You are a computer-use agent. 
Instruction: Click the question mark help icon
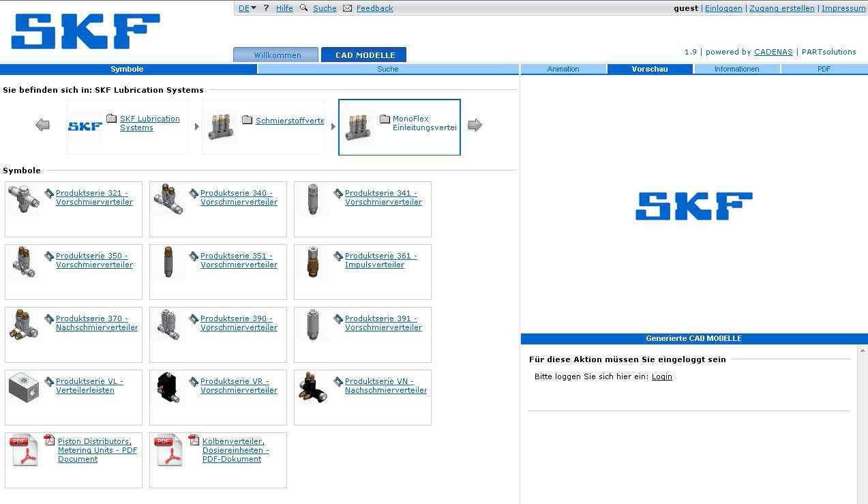pos(266,8)
